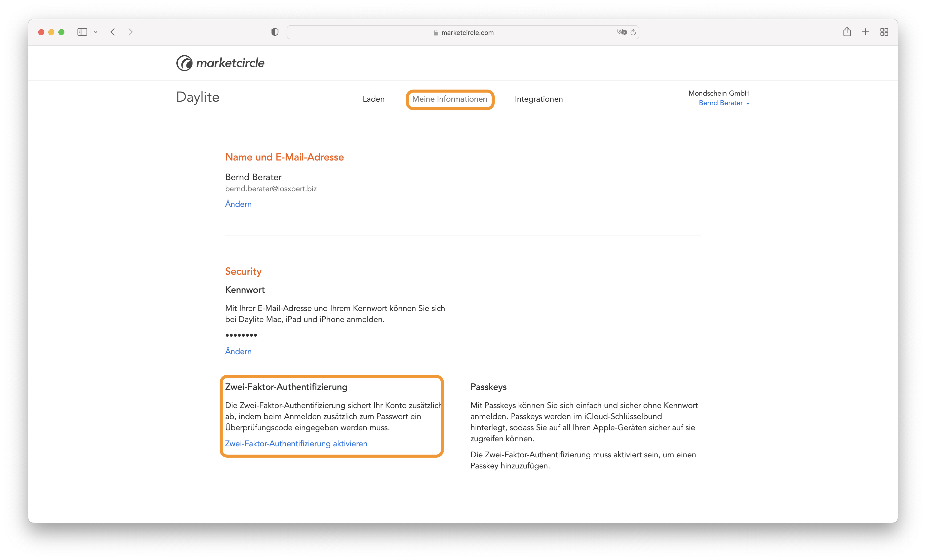
Task: Expand the sidebar options chevron
Action: tap(95, 32)
